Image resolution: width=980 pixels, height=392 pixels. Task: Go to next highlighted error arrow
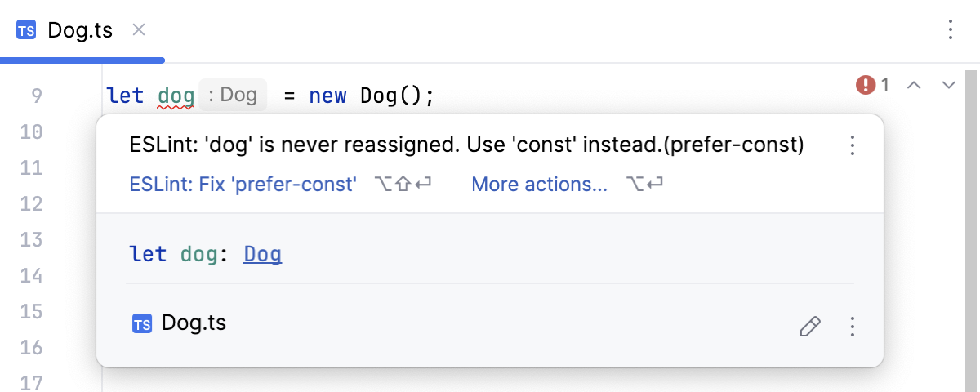(x=948, y=84)
